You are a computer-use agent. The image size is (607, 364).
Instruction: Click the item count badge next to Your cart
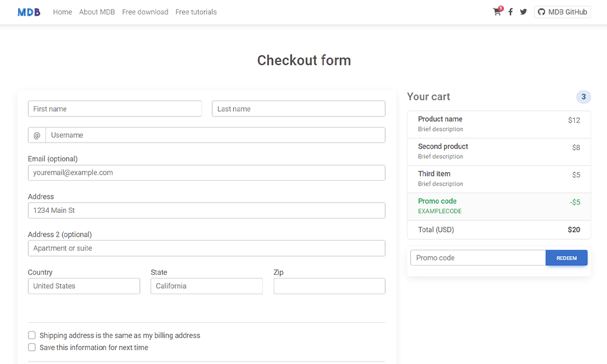583,96
